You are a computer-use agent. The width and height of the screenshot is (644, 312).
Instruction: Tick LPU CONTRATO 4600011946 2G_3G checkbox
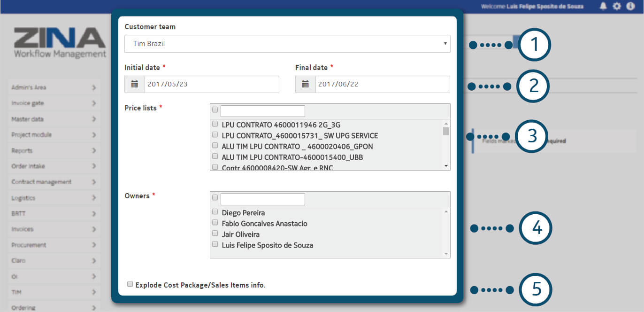pyautogui.click(x=215, y=124)
